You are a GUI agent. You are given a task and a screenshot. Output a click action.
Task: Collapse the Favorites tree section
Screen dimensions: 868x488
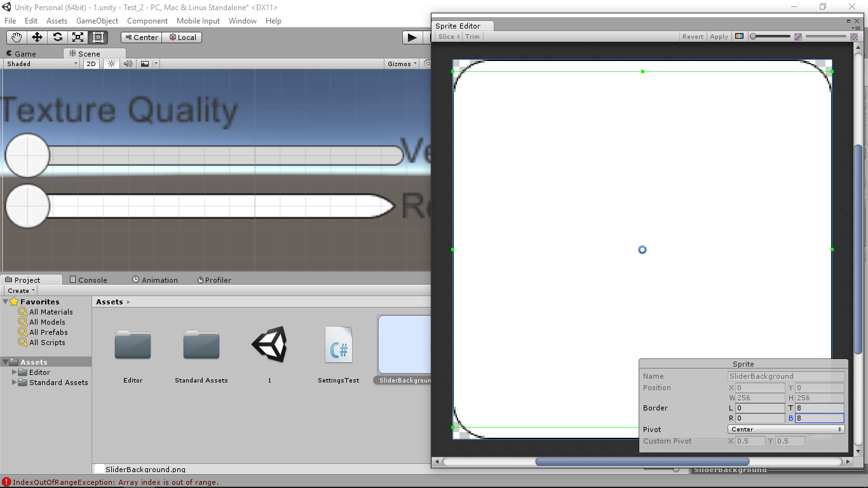(x=6, y=302)
